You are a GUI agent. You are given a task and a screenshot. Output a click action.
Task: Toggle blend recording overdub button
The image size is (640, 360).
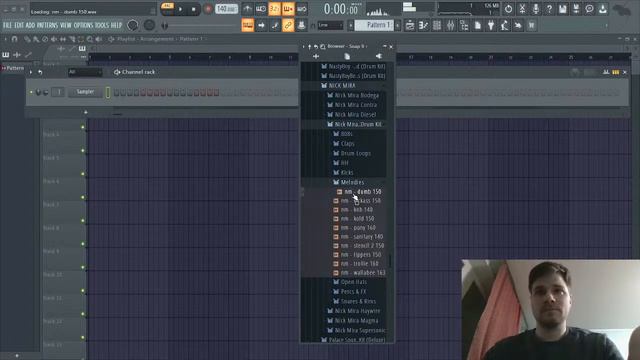click(x=288, y=9)
